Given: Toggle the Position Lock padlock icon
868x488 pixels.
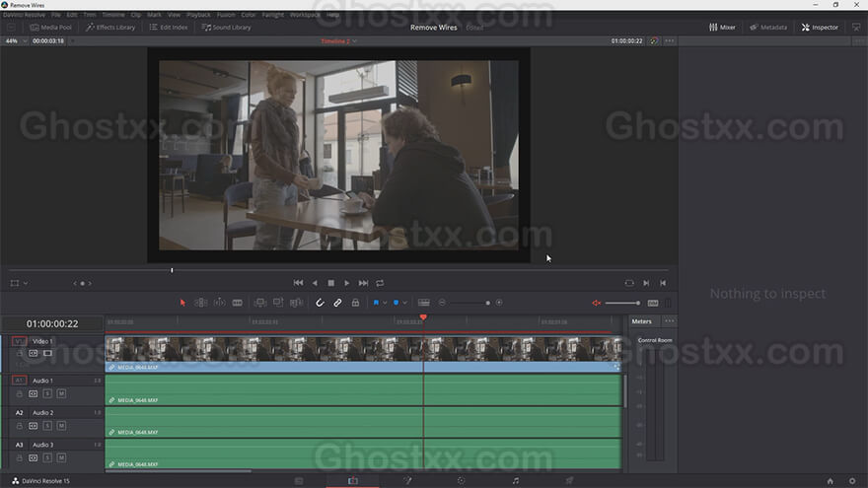Looking at the screenshot, I should tap(355, 303).
